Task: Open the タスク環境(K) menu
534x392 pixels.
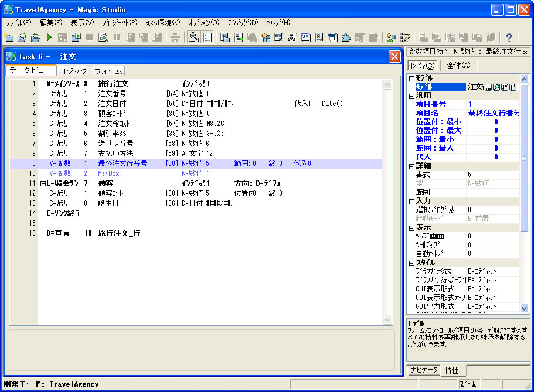Action: [163, 23]
